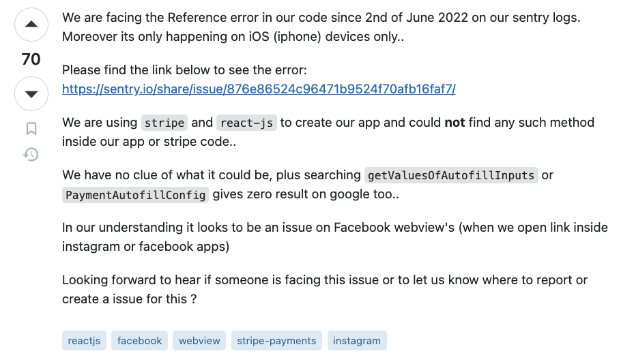Open the facebook tag
Screen dimensions: 634x364
point(139,341)
